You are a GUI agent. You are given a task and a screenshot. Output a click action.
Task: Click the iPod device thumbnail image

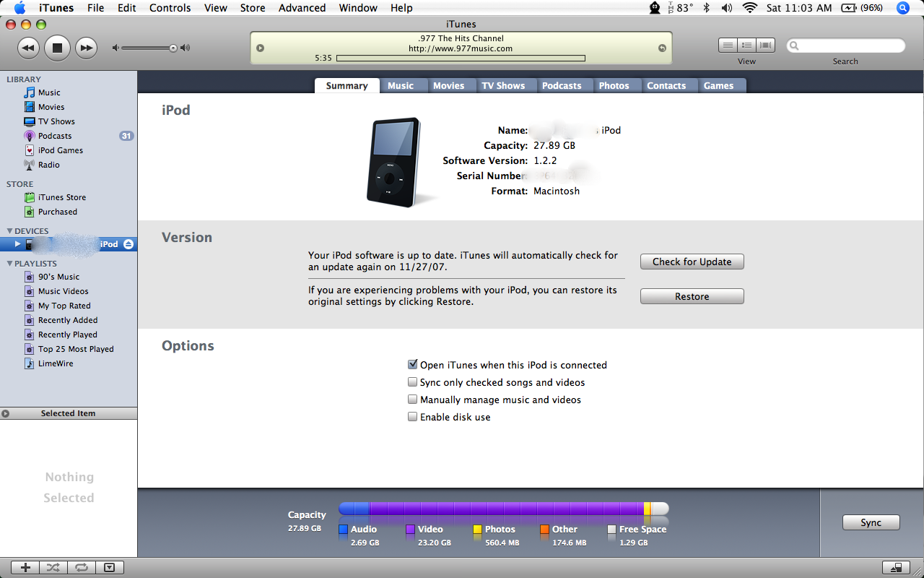[396, 163]
